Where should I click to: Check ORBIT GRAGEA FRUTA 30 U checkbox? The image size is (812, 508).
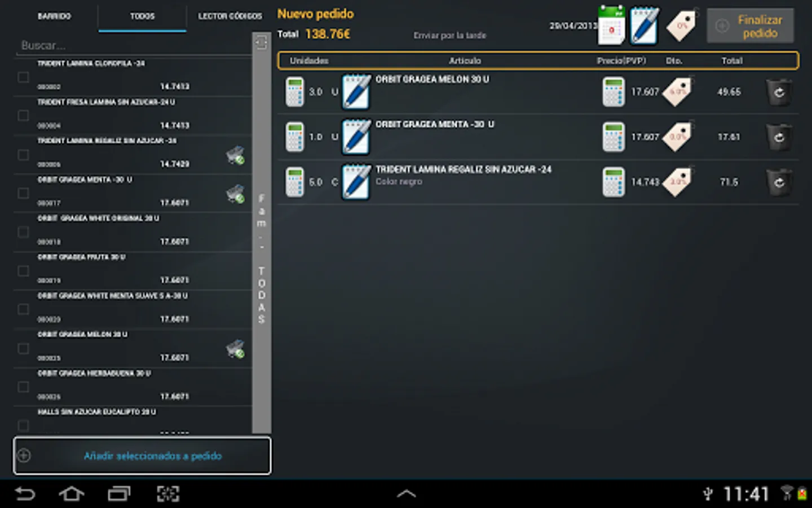pyautogui.click(x=23, y=271)
